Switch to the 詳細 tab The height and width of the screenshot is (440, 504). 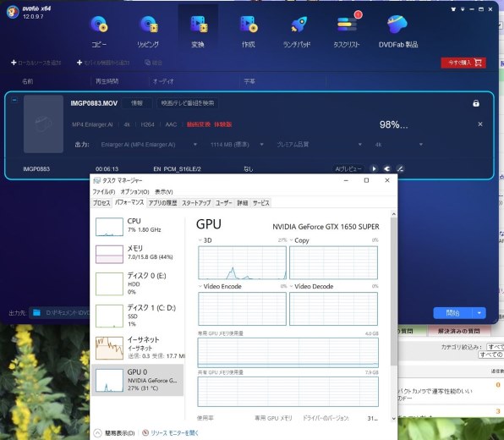pyautogui.click(x=243, y=203)
